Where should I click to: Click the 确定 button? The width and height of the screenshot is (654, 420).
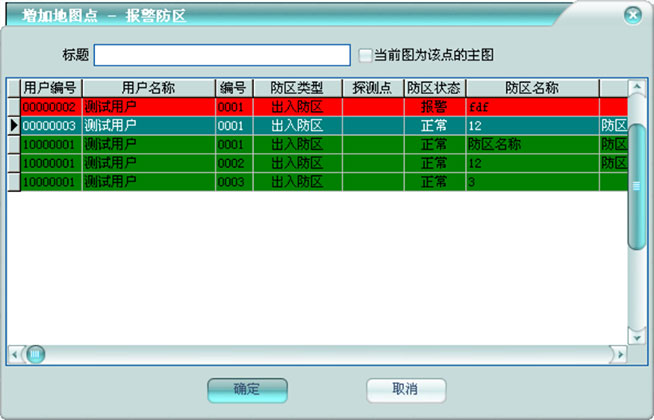click(x=247, y=389)
